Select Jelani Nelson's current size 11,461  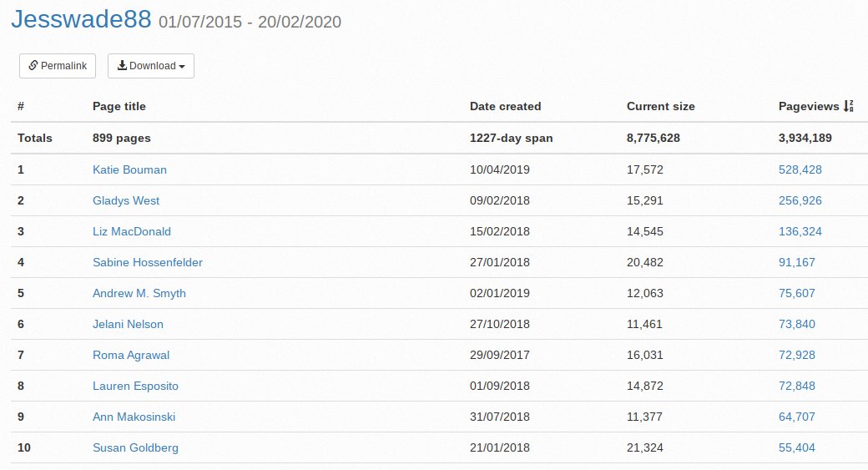(x=644, y=325)
